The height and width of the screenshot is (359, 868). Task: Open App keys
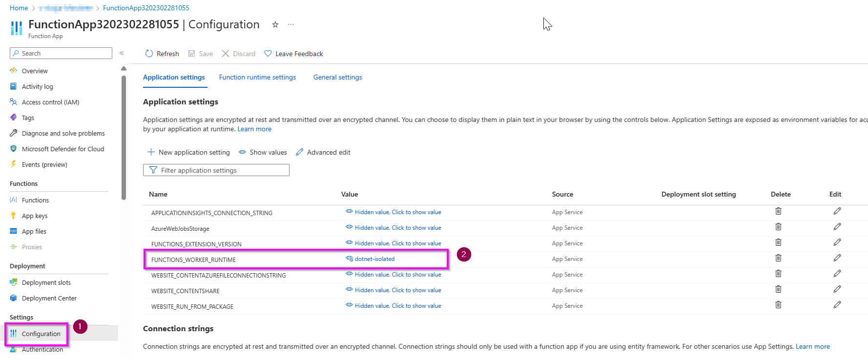click(35, 216)
